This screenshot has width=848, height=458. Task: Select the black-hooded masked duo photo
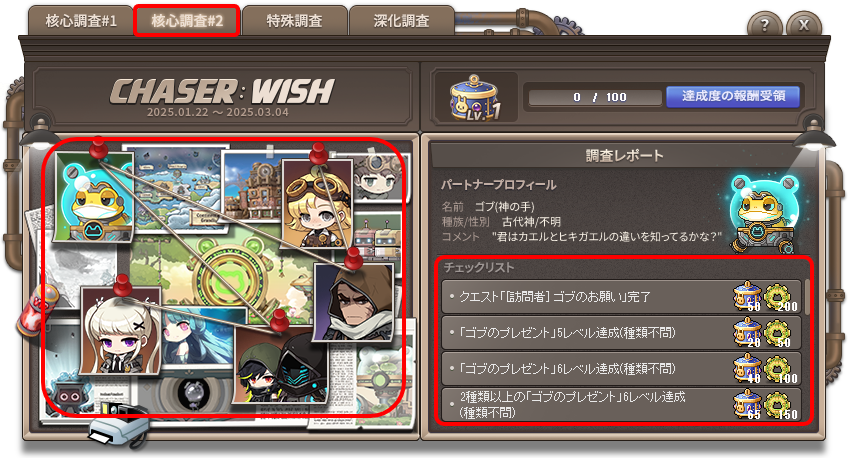[281, 364]
